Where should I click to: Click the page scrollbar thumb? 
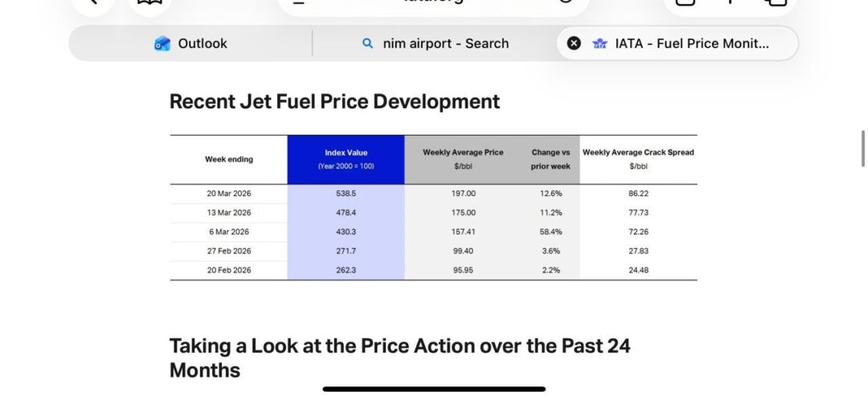coord(863,149)
